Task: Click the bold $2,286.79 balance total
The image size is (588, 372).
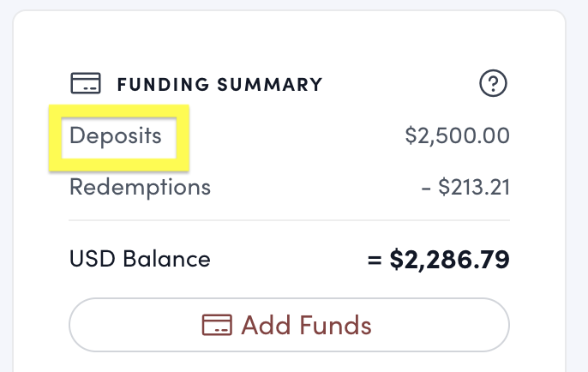Action: coord(449,258)
